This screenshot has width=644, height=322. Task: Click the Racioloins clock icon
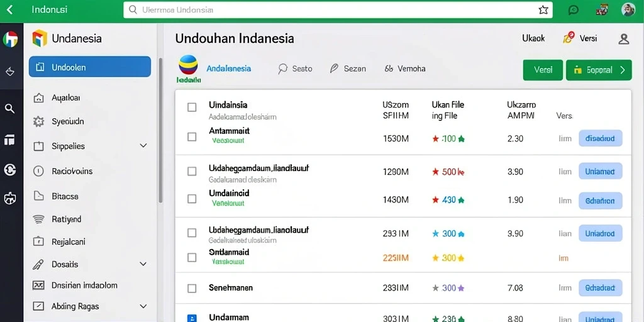[x=38, y=171]
